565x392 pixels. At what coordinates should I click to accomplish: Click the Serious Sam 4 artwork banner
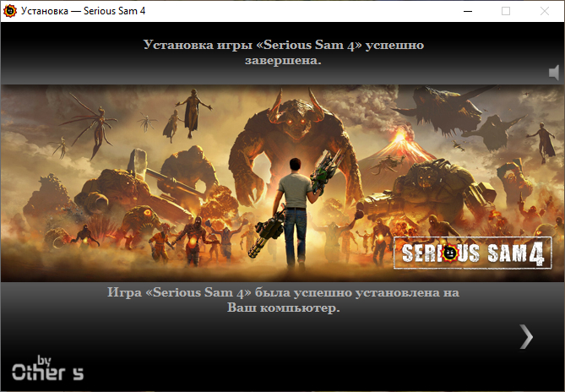coord(282,183)
